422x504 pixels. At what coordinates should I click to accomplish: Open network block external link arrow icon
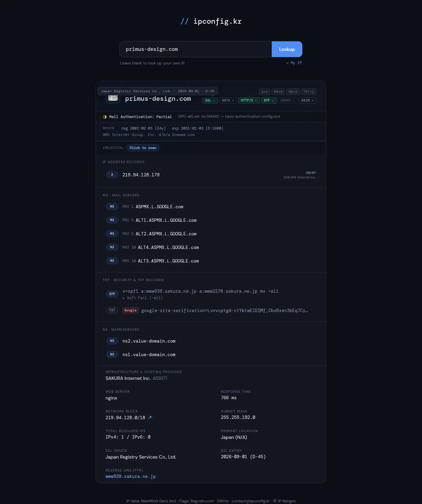(150, 418)
